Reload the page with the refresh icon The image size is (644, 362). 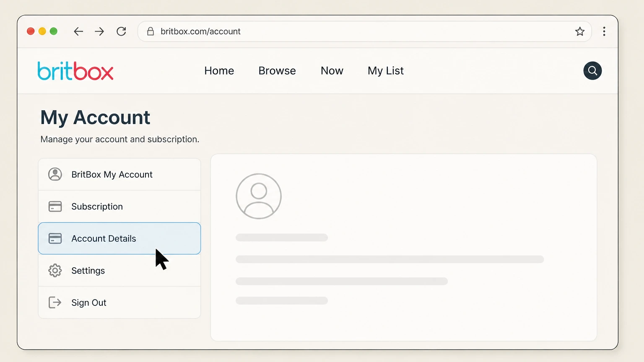(121, 31)
